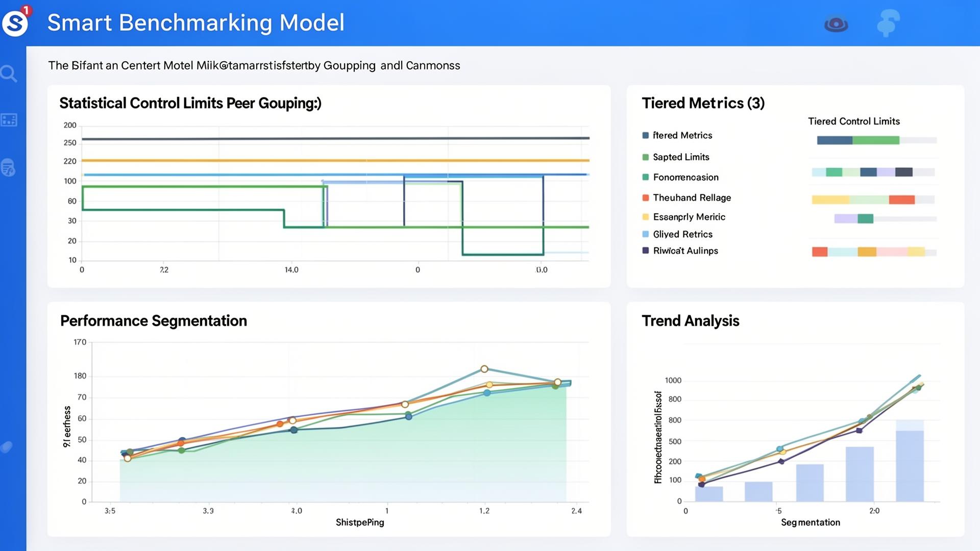Screen dimensions: 980x551
Task: Click the tallest bar in Trend Analysis
Action: click(910, 461)
